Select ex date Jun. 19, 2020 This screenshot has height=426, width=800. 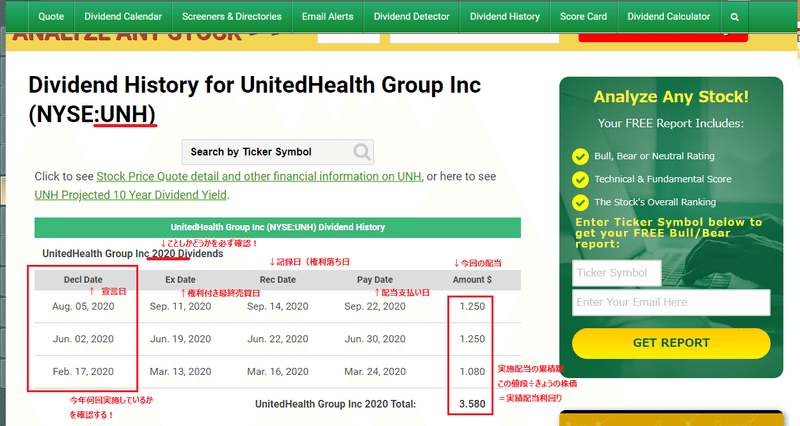[180, 339]
